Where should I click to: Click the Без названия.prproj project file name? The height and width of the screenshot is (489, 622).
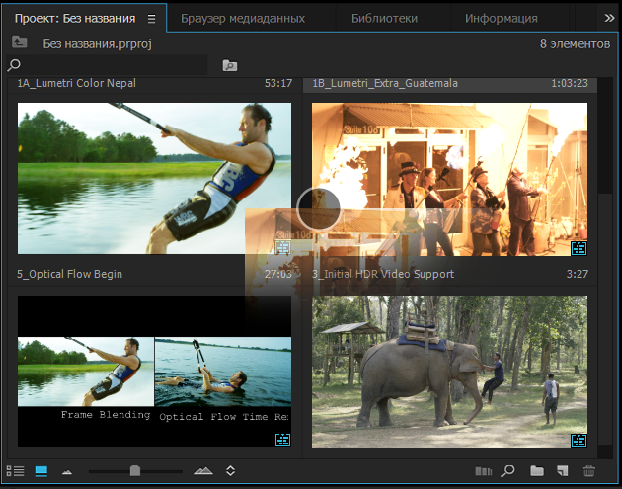(97, 44)
